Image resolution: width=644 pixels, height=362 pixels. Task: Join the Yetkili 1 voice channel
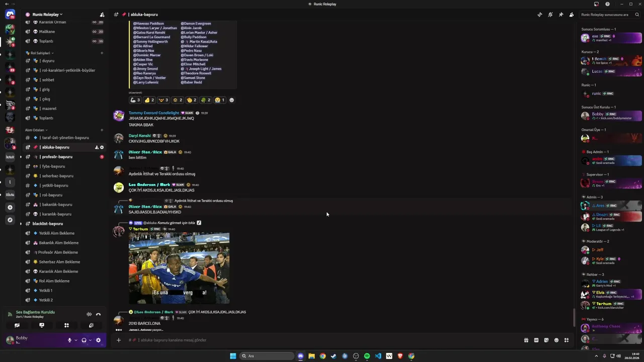tap(64, 291)
